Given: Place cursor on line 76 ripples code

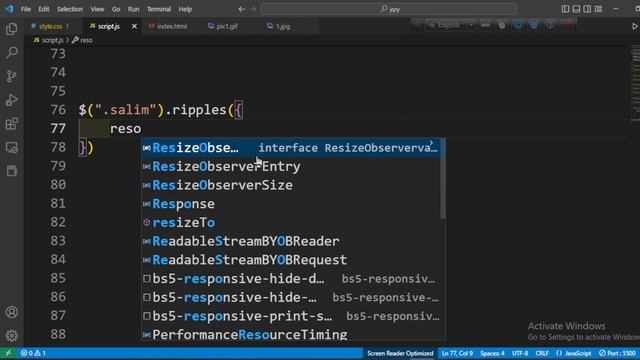Looking at the screenshot, I should point(161,110).
